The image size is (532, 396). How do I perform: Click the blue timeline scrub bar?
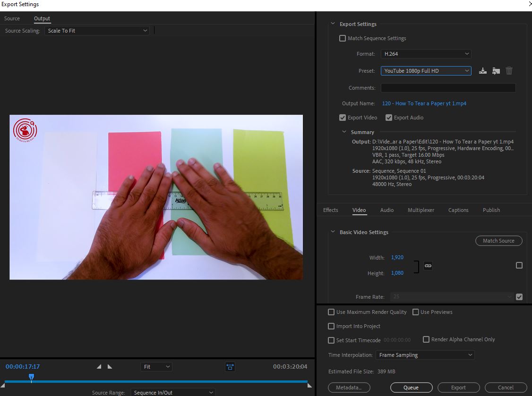tap(156, 382)
